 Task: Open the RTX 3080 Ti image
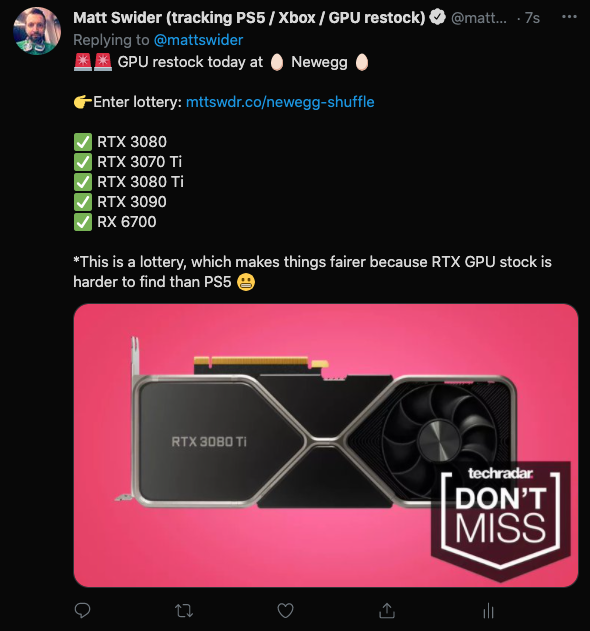tap(326, 445)
